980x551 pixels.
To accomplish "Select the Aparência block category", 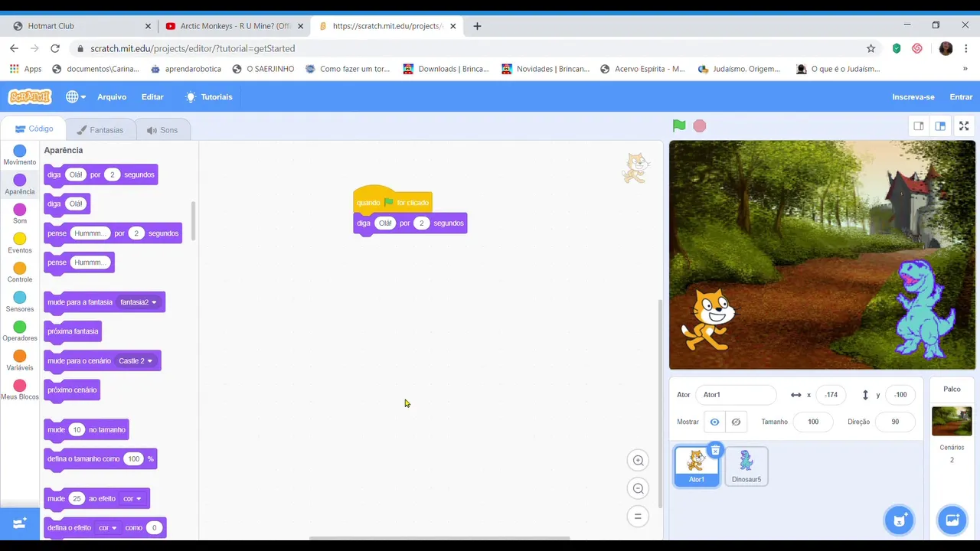I will [x=20, y=184].
